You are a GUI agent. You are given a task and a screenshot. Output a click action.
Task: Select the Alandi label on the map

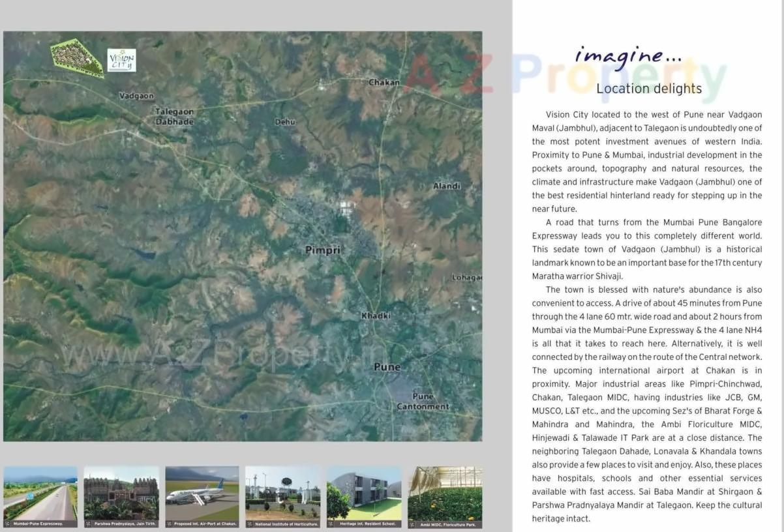[447, 185]
